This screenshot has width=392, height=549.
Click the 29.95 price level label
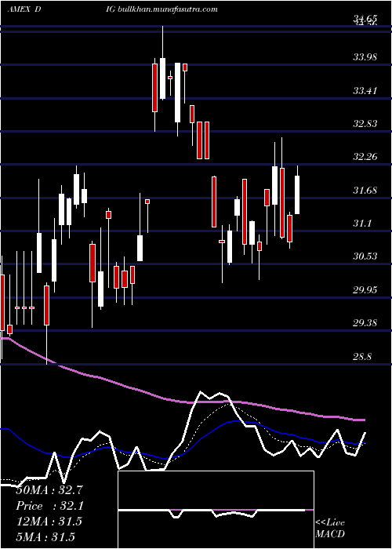click(x=365, y=290)
